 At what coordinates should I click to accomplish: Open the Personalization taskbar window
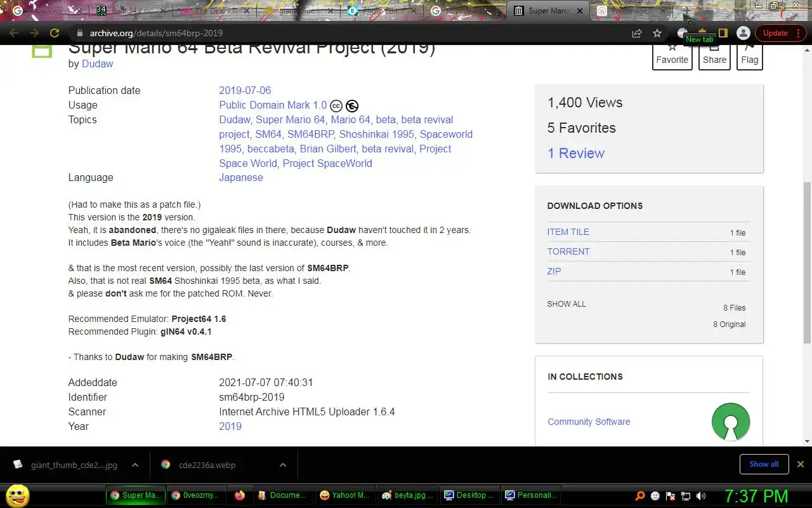click(532, 495)
